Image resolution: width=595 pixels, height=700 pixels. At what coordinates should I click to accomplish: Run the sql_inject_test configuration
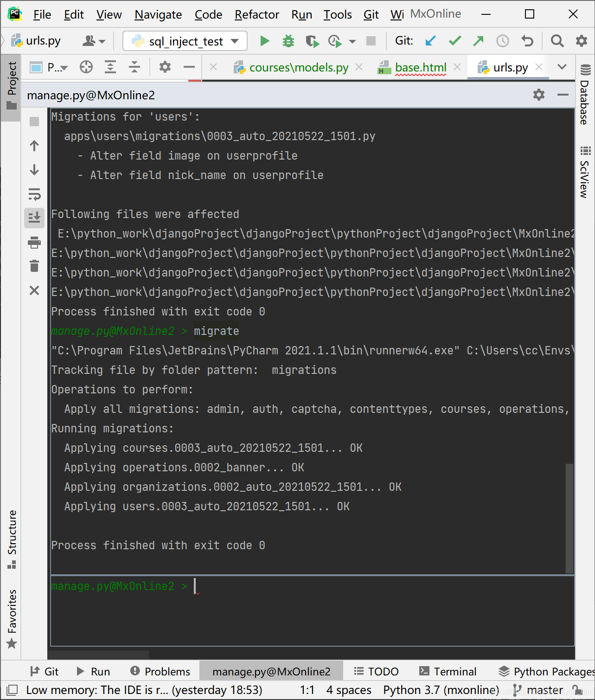[265, 41]
